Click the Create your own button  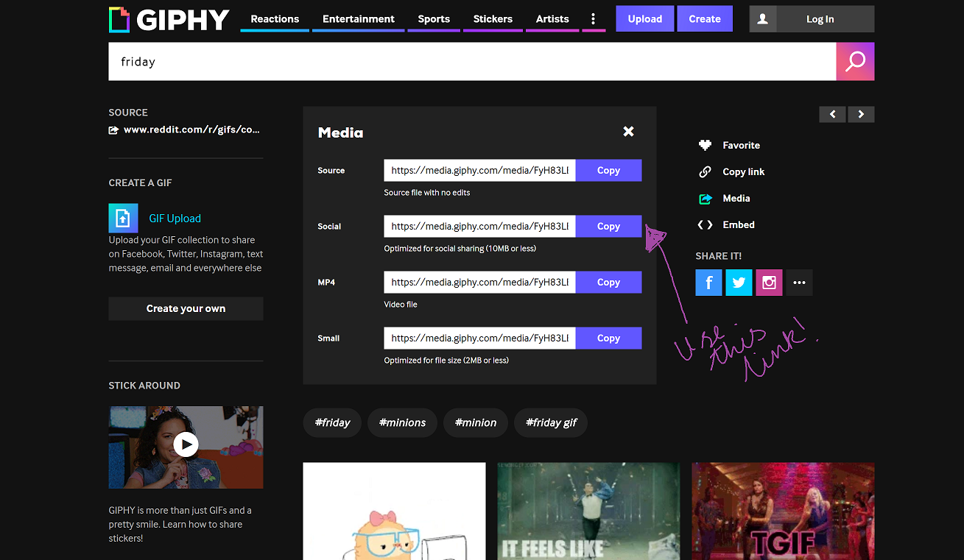pos(186,308)
